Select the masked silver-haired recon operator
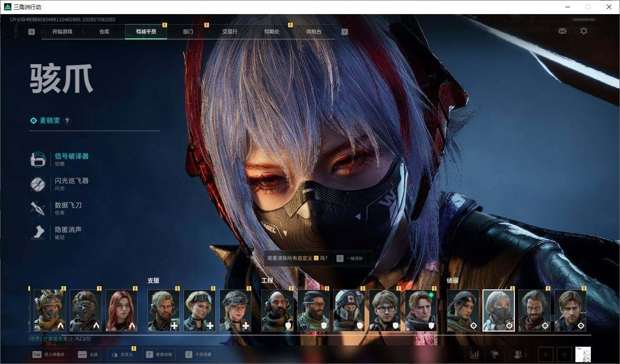This screenshot has height=364, width=620. (x=499, y=311)
